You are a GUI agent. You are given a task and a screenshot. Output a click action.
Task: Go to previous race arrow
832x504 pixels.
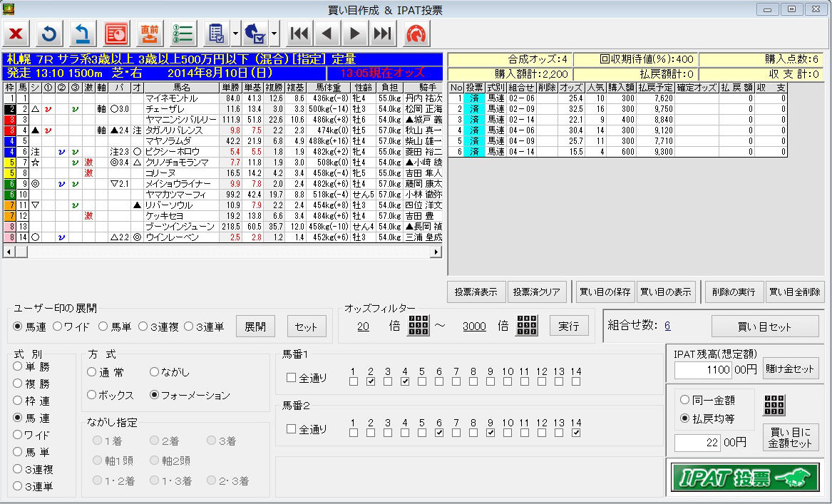[x=327, y=34]
